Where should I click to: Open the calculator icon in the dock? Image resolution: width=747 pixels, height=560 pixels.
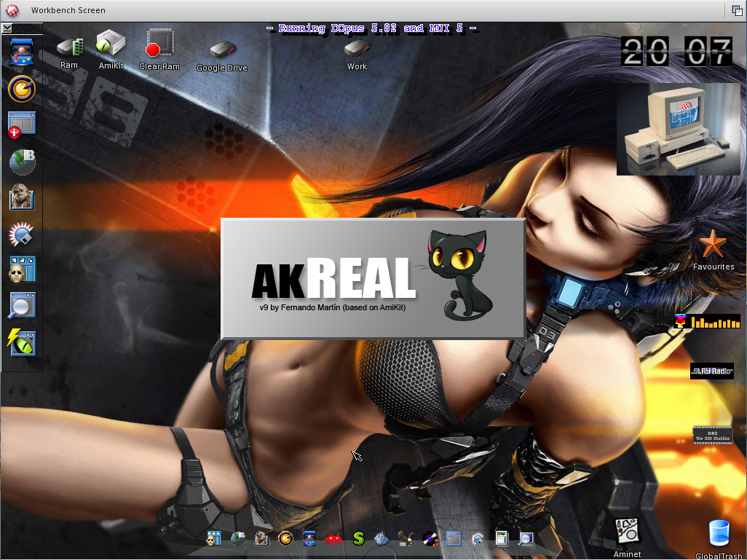pos(502,539)
